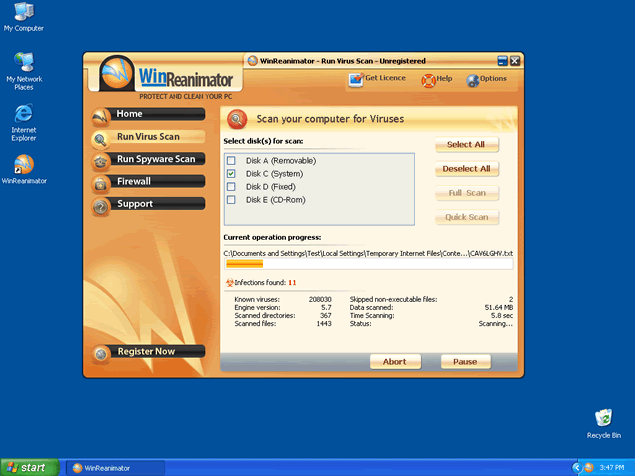635x476 pixels.
Task: Click the Get Licence icon
Action: coord(356,79)
